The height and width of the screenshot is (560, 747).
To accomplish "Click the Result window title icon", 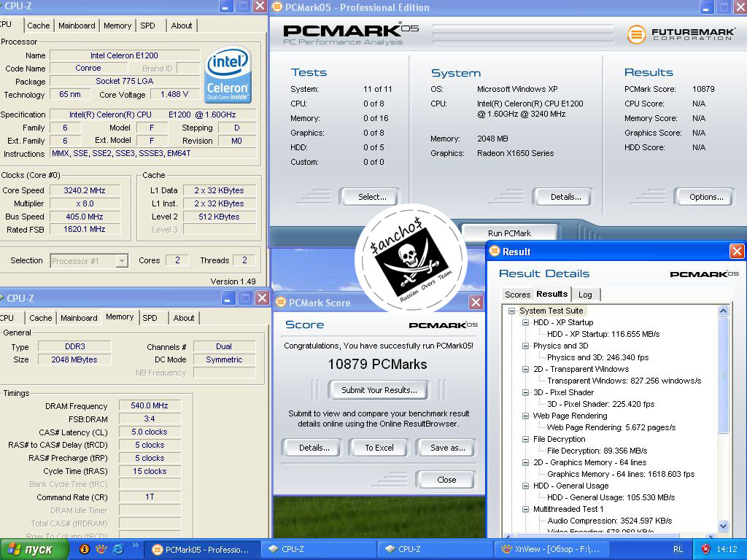I will [x=495, y=251].
